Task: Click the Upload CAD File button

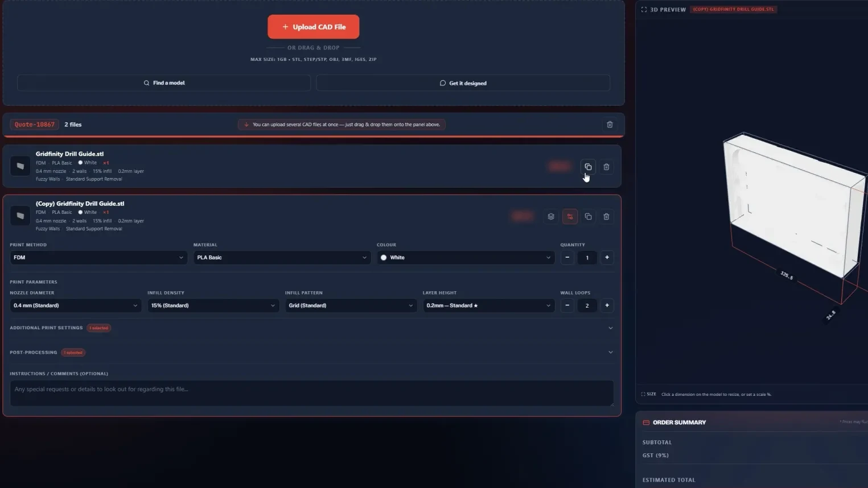Action: 314,27
